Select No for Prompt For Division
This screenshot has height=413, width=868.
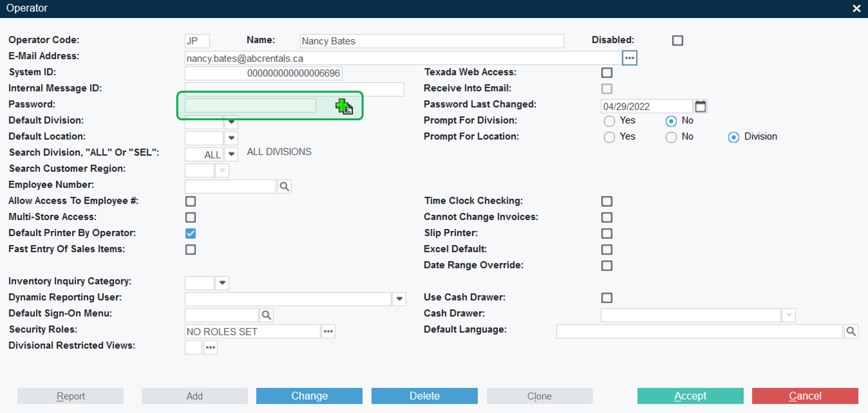click(671, 121)
